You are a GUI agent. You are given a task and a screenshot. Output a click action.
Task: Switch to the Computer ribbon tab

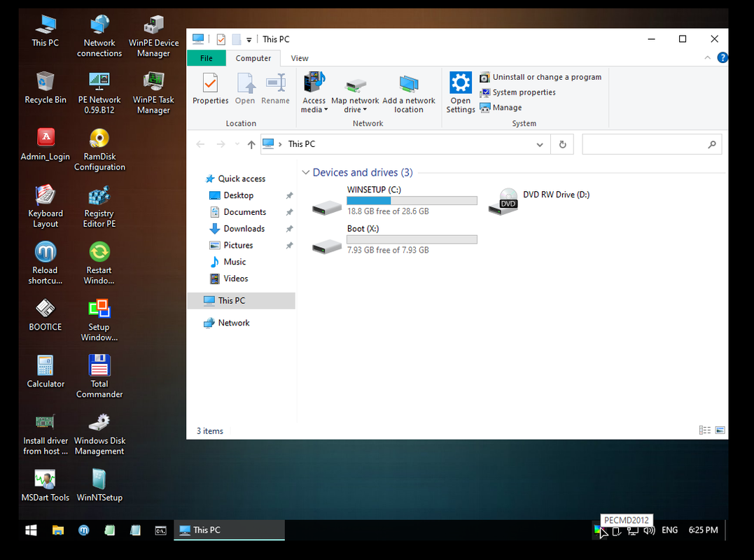click(253, 58)
